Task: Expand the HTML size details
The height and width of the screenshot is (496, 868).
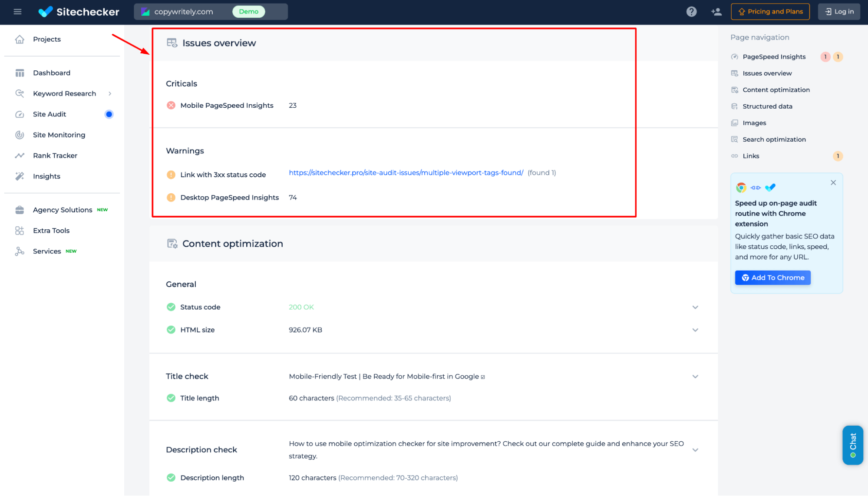Action: (694, 330)
